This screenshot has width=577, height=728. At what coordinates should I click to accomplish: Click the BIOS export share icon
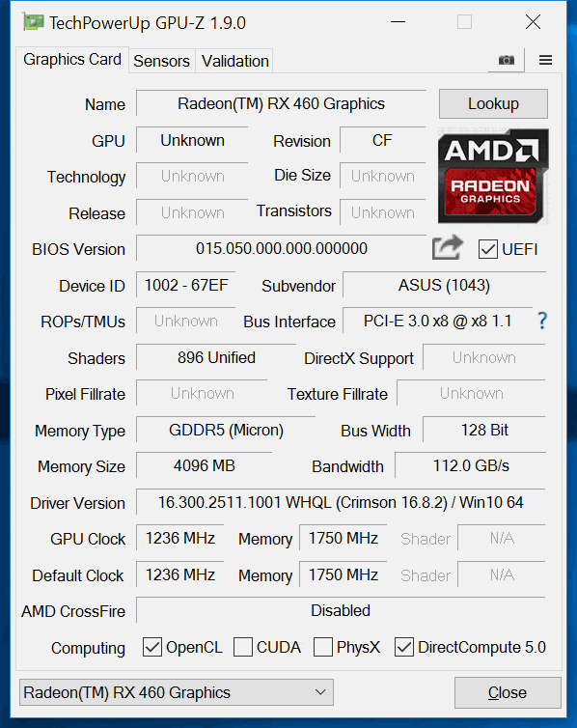point(447,247)
